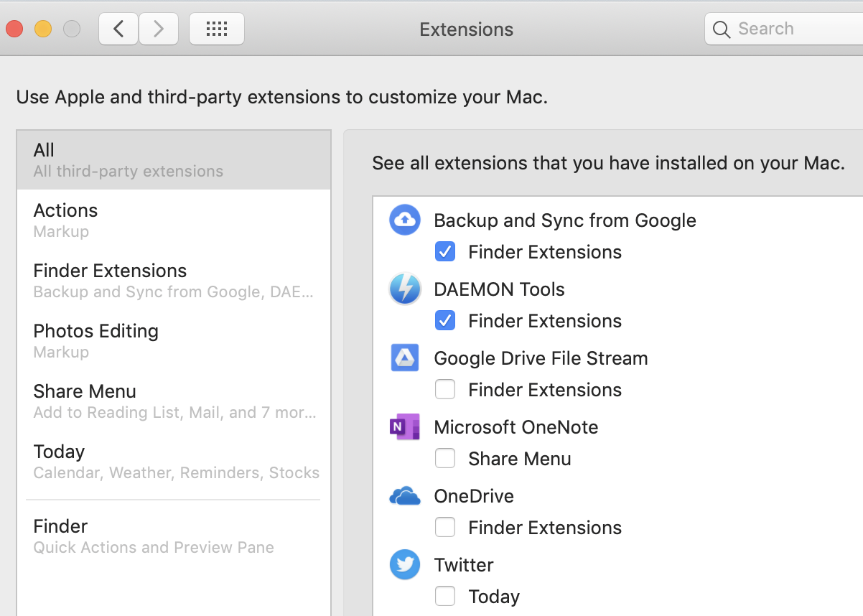The height and width of the screenshot is (616, 863).
Task: Click the OneDrive cloud icon
Action: tap(404, 496)
